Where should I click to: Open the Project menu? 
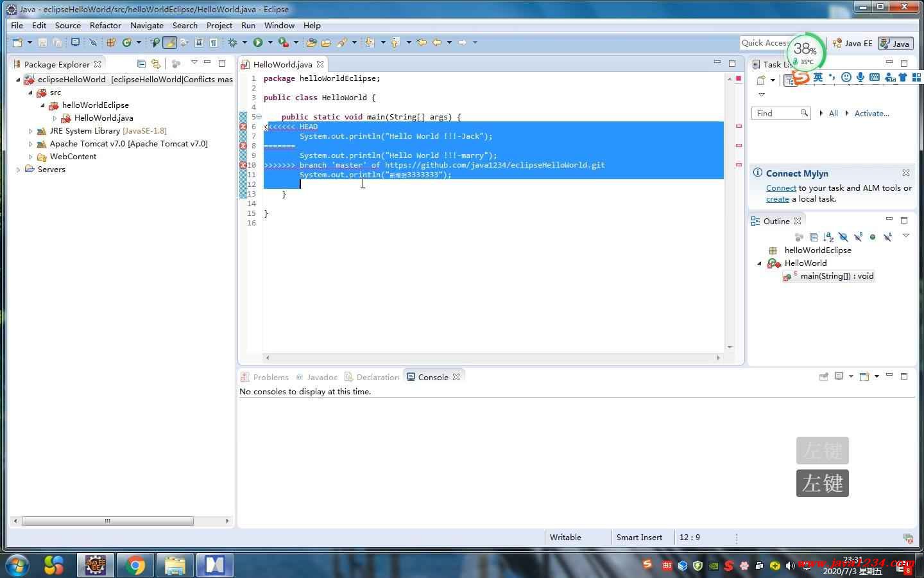[x=219, y=26]
